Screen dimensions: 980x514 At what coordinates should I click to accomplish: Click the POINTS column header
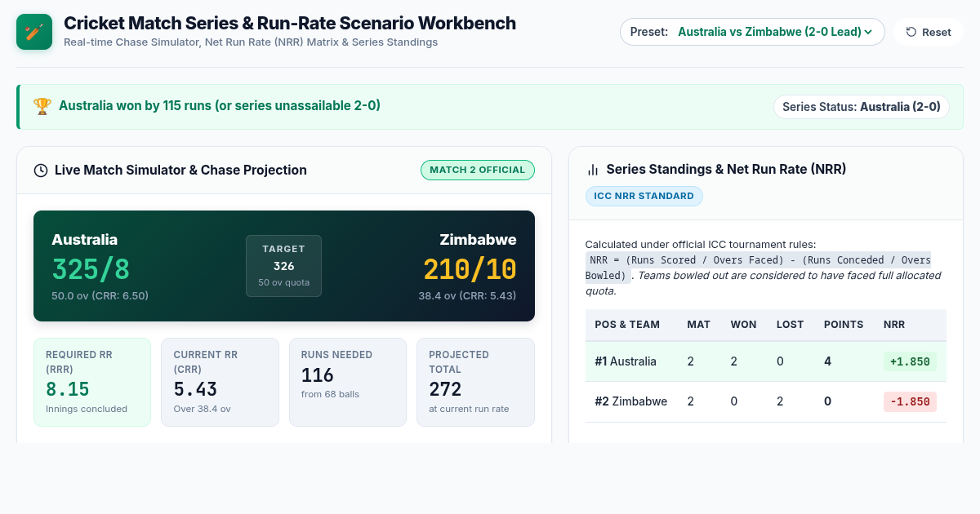844,325
